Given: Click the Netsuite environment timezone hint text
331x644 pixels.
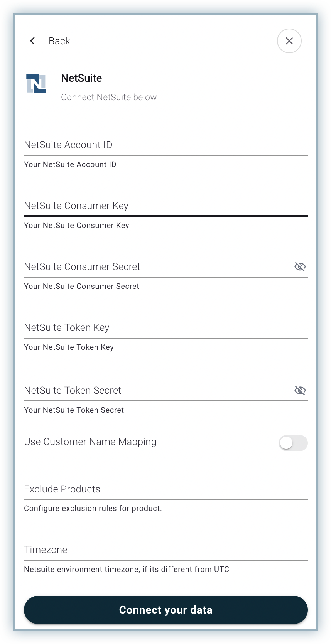Looking at the screenshot, I should pyautogui.click(x=127, y=569).
